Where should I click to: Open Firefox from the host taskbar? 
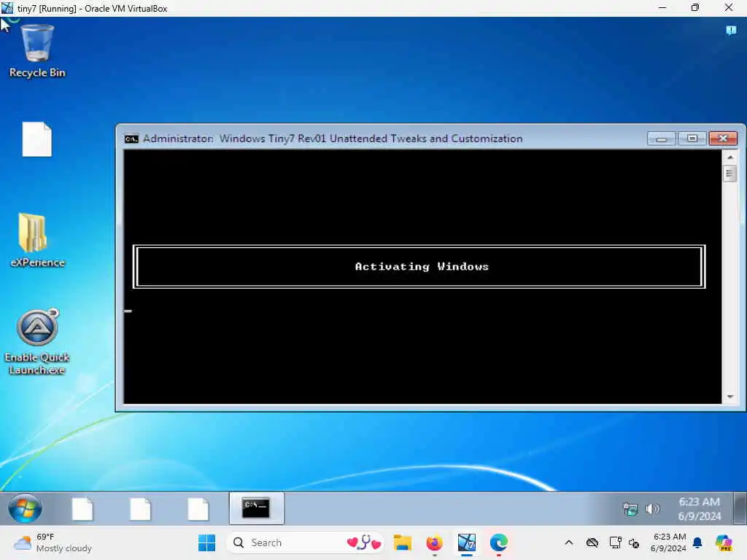tap(435, 542)
